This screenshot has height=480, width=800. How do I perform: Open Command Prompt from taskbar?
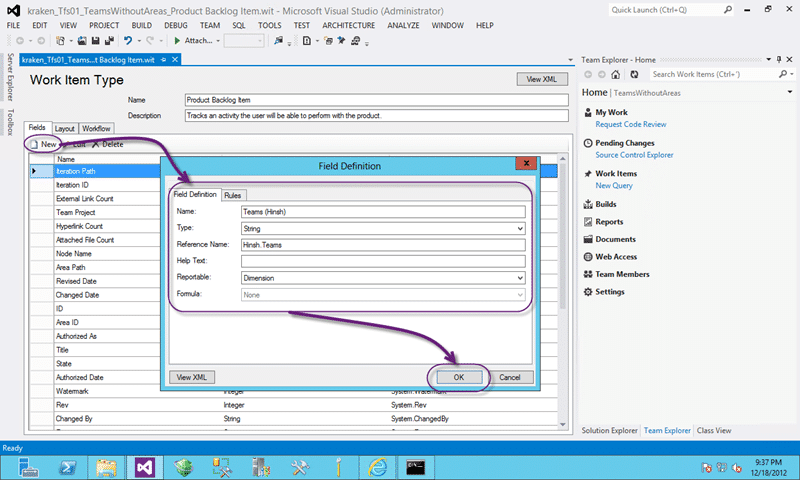(415, 467)
